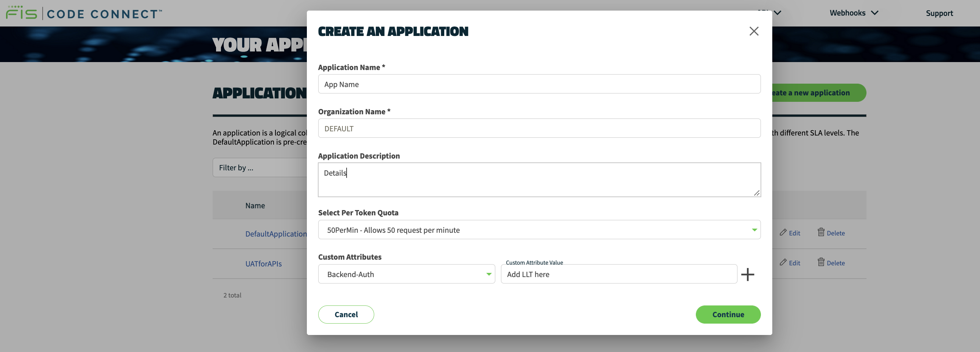Close the Create an Application dialog
The height and width of the screenshot is (352, 980).
click(754, 31)
